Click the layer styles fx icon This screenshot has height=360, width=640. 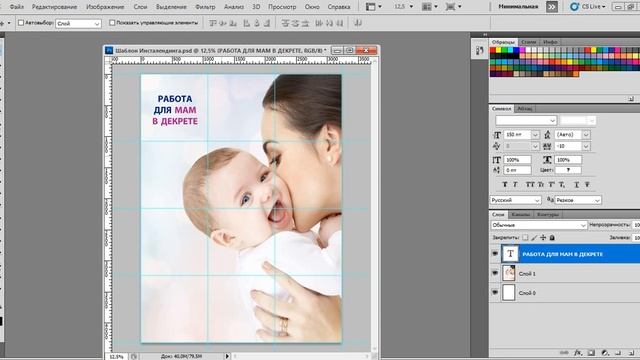(578, 353)
